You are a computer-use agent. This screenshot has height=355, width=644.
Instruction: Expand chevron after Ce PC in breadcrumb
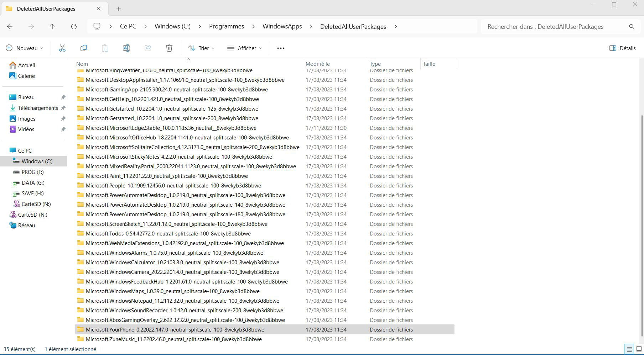pos(145,26)
